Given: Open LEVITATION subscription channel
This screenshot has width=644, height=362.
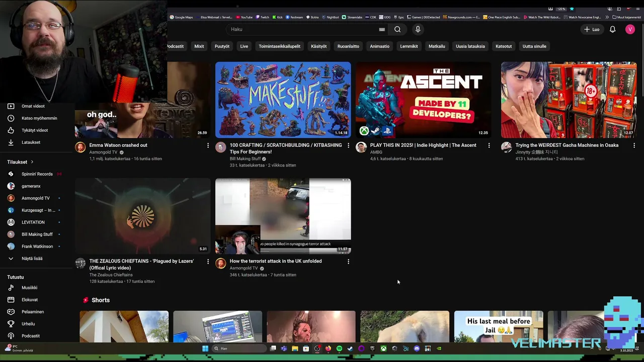Looking at the screenshot, I should (33, 222).
